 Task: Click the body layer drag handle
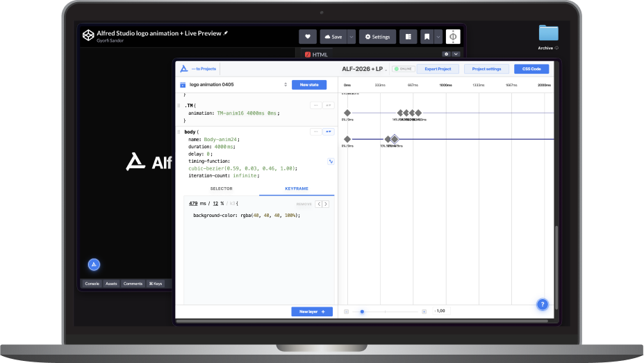179,132
